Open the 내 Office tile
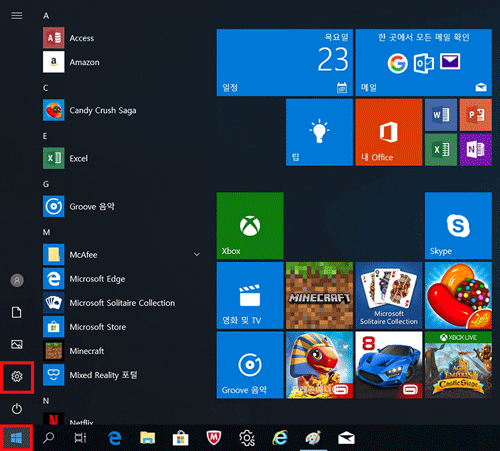The width and height of the screenshot is (500, 451). point(389,132)
